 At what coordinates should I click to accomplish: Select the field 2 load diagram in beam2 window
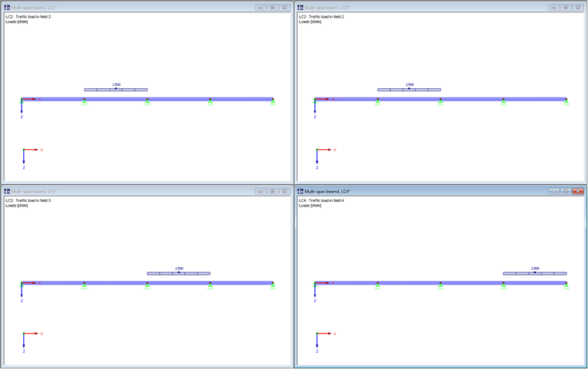(x=116, y=90)
